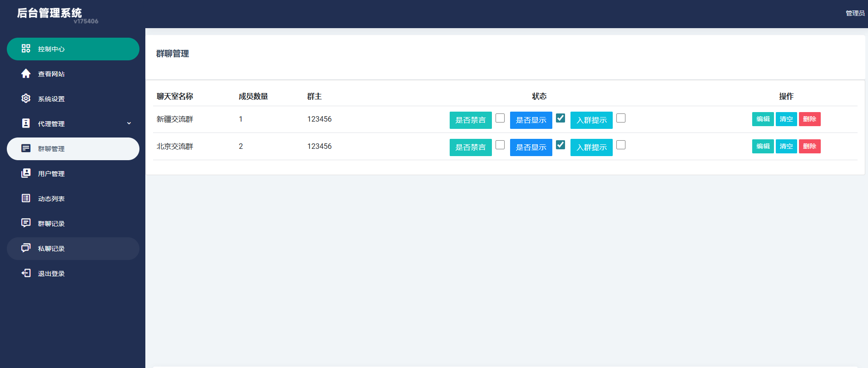The image size is (868, 368).
Task: Select the 私聊记录 menu label
Action: [51, 249]
